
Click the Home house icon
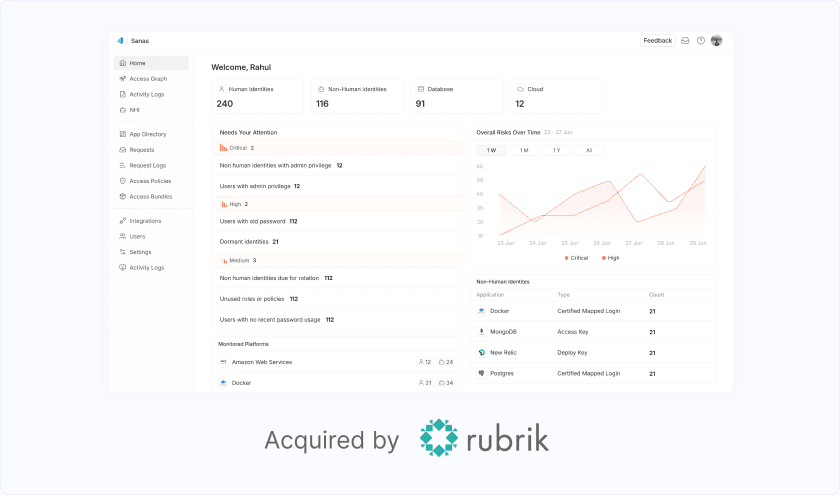pyautogui.click(x=123, y=63)
